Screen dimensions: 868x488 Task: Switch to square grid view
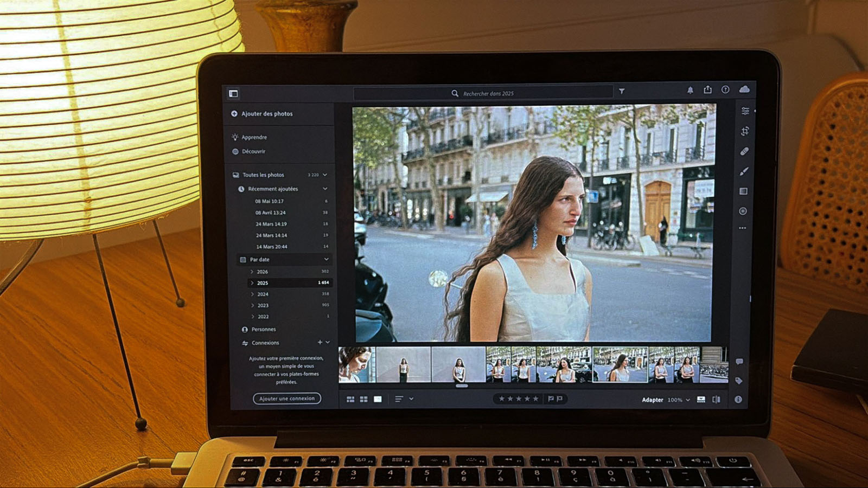click(363, 399)
